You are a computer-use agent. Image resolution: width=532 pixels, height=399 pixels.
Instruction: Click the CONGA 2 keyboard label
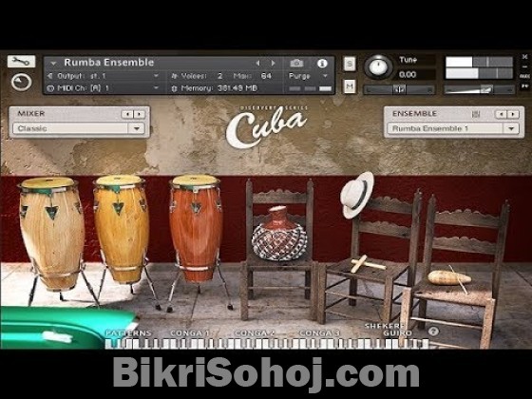pos(255,333)
